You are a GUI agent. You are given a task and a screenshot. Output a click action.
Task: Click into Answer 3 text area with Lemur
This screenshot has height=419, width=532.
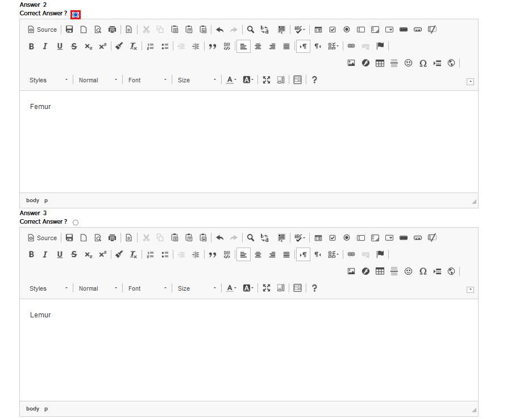[x=249, y=350]
